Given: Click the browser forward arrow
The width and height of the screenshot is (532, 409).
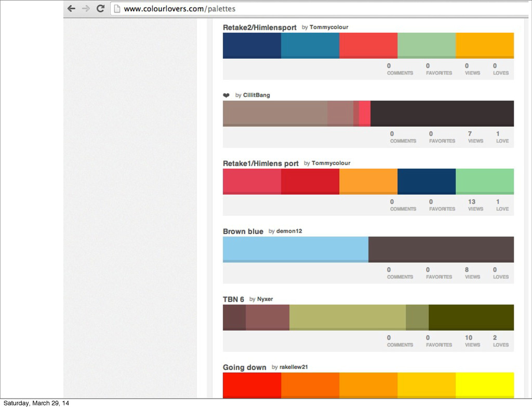Looking at the screenshot, I should 86,8.
